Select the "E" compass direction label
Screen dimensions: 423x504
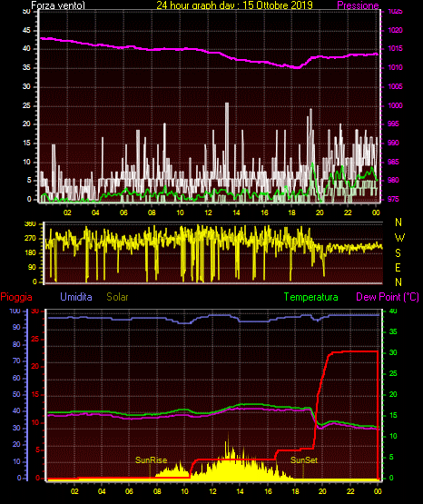398,267
